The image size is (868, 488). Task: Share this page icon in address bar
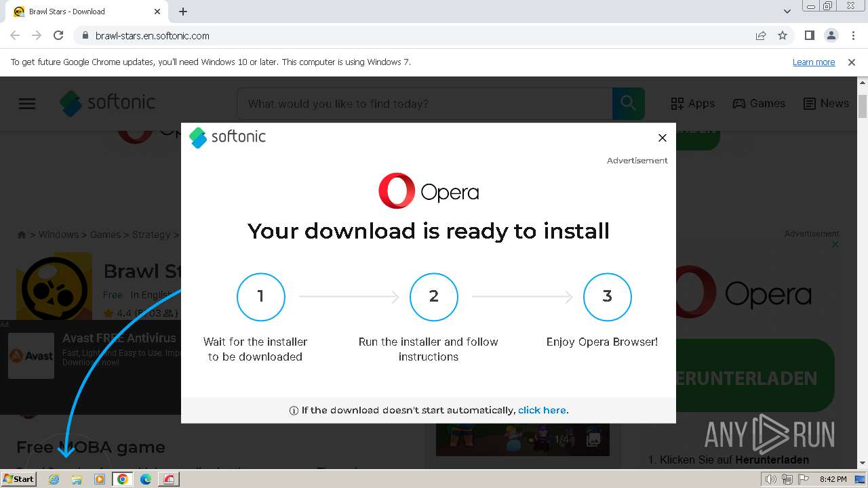(x=761, y=35)
